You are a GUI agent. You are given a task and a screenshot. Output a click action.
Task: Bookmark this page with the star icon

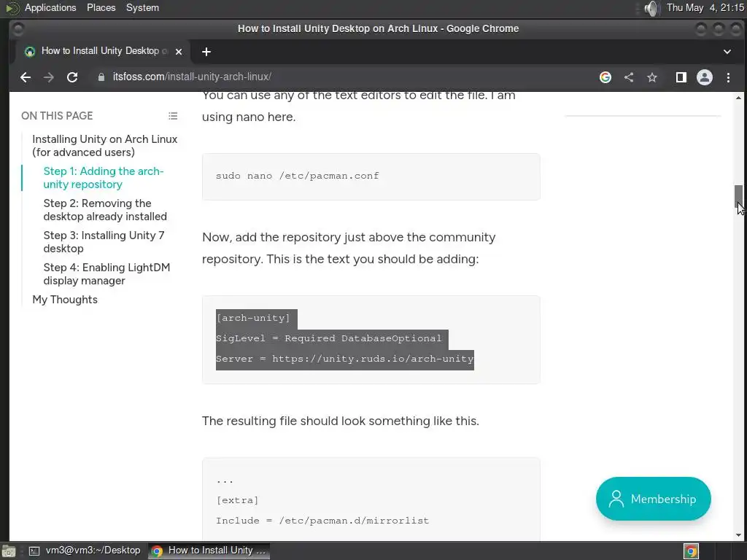652,77
